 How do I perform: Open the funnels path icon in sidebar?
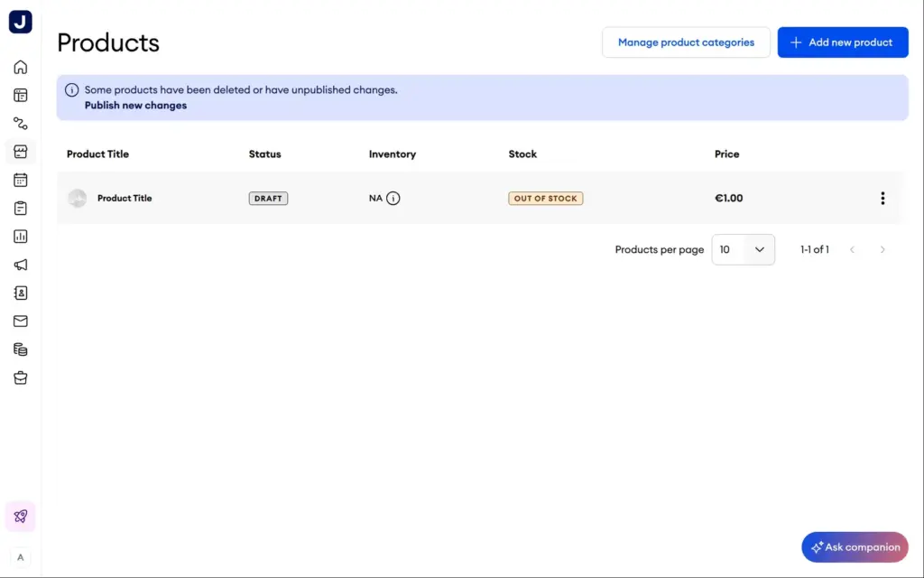21,124
